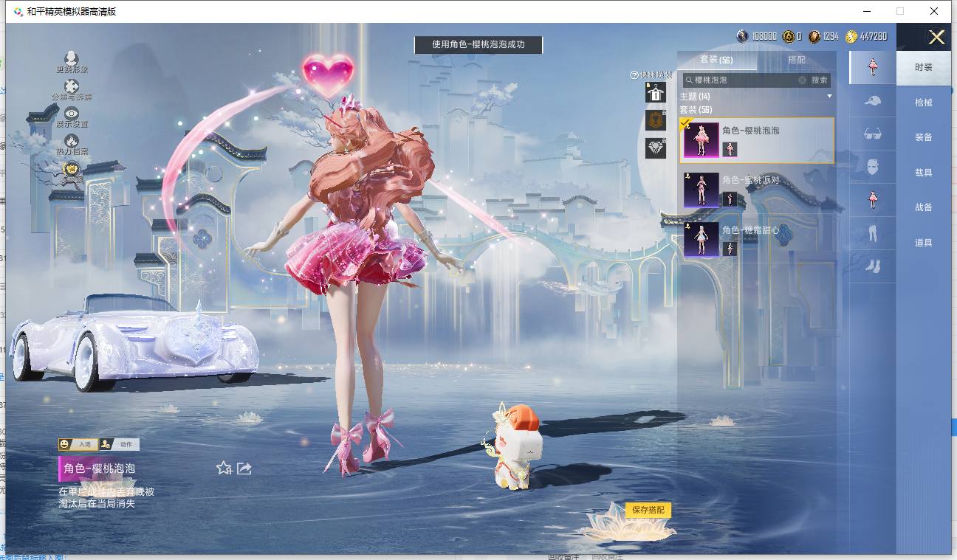Select the 角色-糖霜甜心 outfit thumbnail
This screenshot has width=957, height=560.
click(x=702, y=240)
